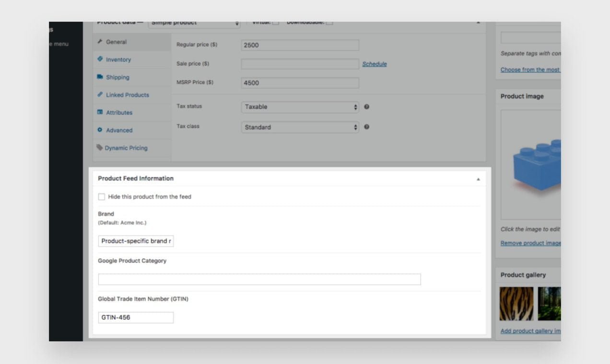Click the Shipping truck icon
Image resolution: width=610 pixels, height=364 pixels.
click(x=100, y=77)
